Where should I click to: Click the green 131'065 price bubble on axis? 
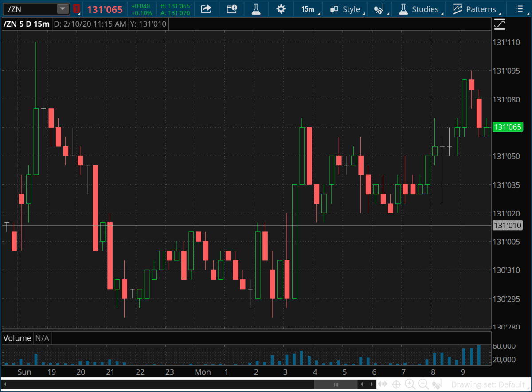point(508,127)
